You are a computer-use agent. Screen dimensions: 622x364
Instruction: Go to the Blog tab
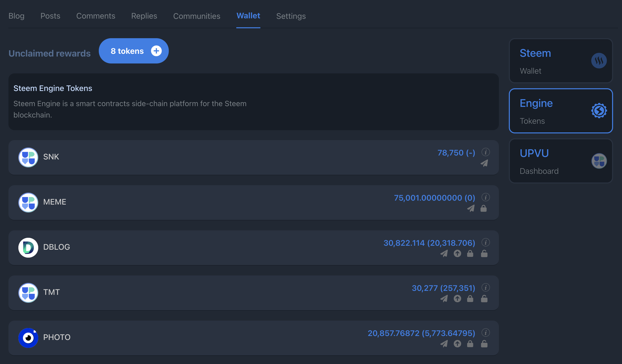[x=16, y=16]
